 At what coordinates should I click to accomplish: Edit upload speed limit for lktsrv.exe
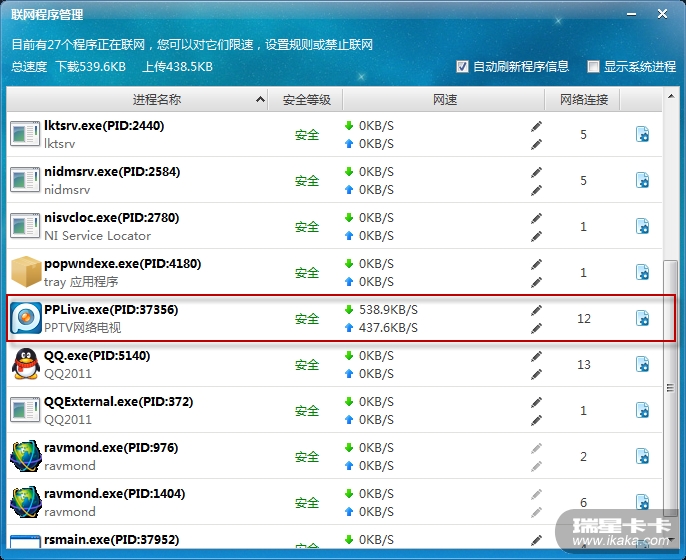pos(536,144)
